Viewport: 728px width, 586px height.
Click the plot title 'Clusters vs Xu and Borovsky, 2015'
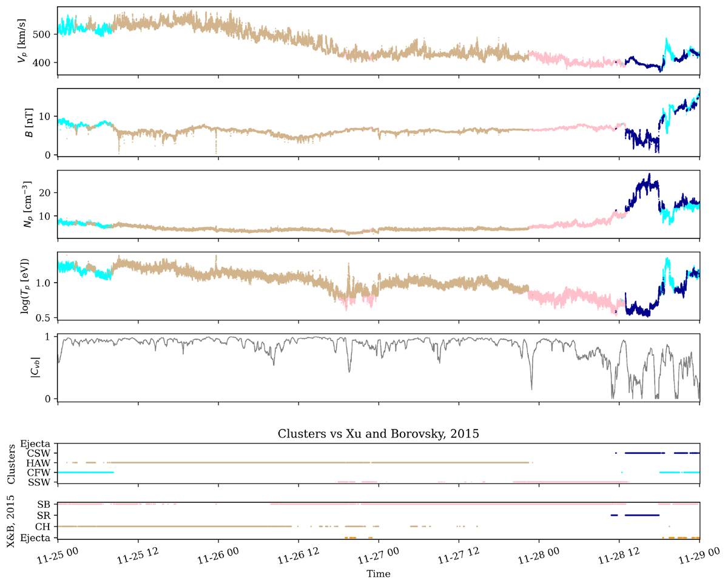click(379, 434)
